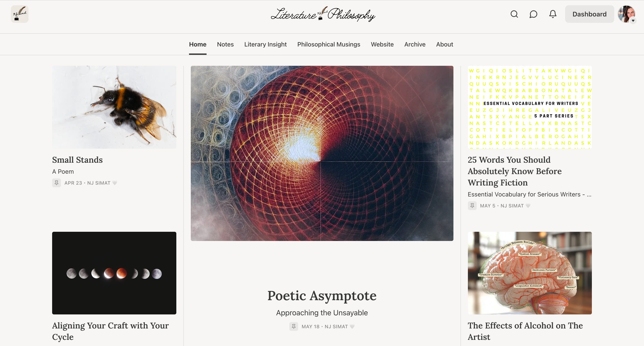Open the moon phases article thumbnail
Viewport: 644px width, 346px height.
pyautogui.click(x=114, y=273)
